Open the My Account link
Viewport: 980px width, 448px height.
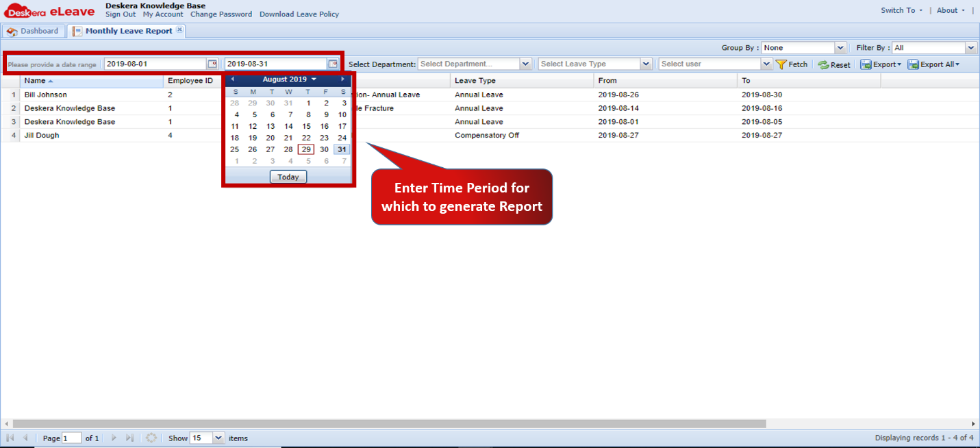coord(163,14)
